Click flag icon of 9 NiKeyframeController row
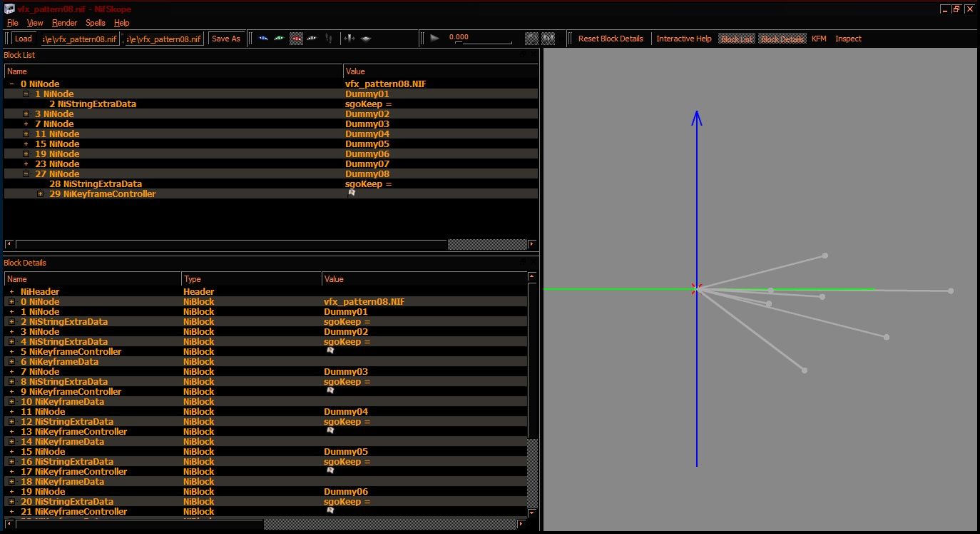 [x=330, y=391]
